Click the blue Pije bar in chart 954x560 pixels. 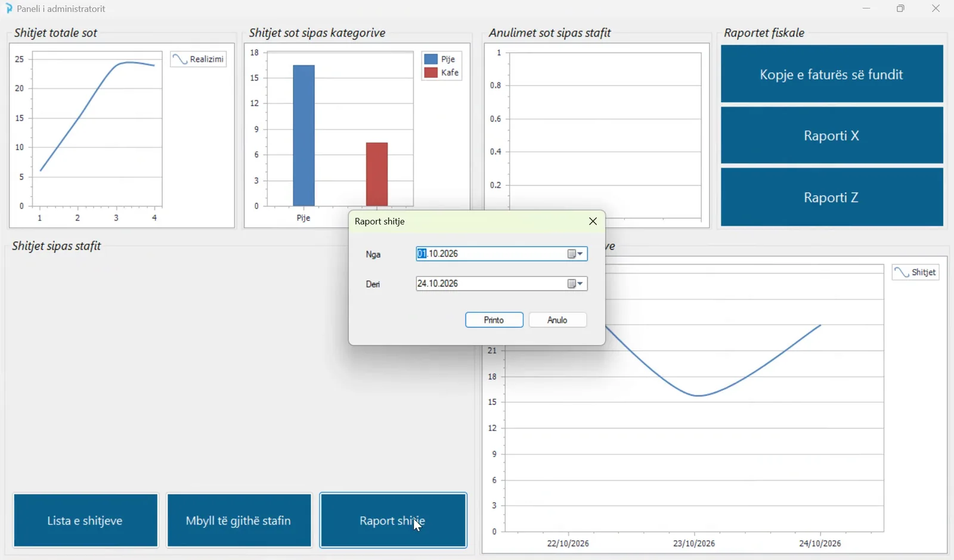coord(304,135)
